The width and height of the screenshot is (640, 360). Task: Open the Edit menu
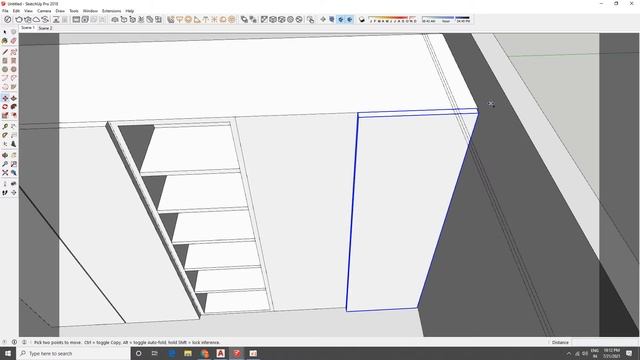16,11
